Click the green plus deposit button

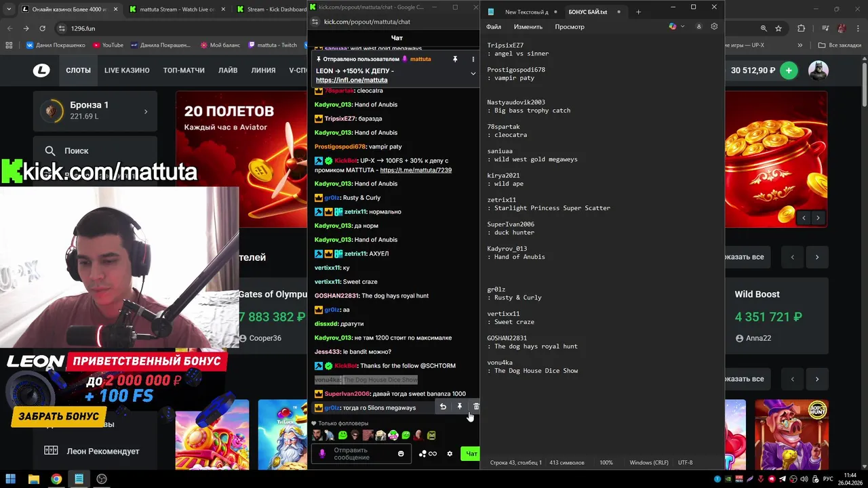(789, 70)
